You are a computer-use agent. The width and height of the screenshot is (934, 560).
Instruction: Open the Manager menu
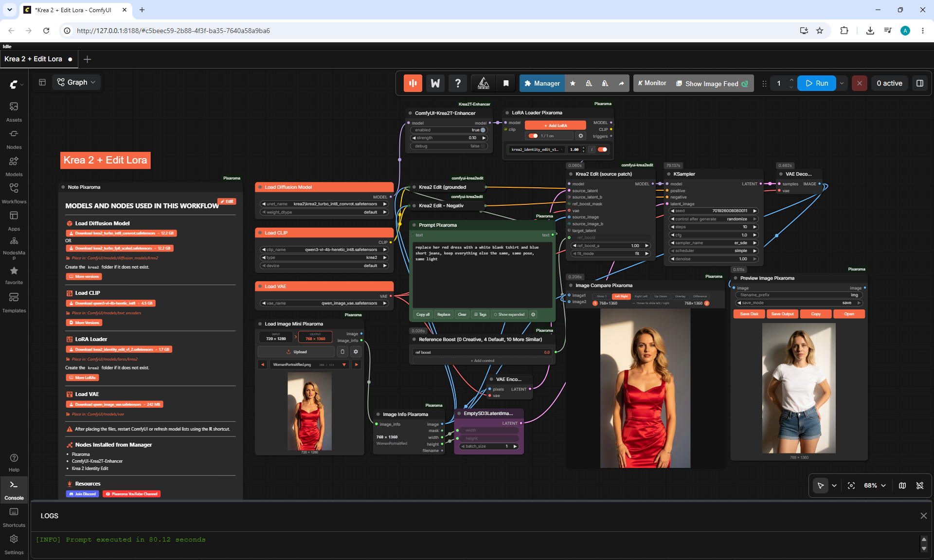[542, 83]
